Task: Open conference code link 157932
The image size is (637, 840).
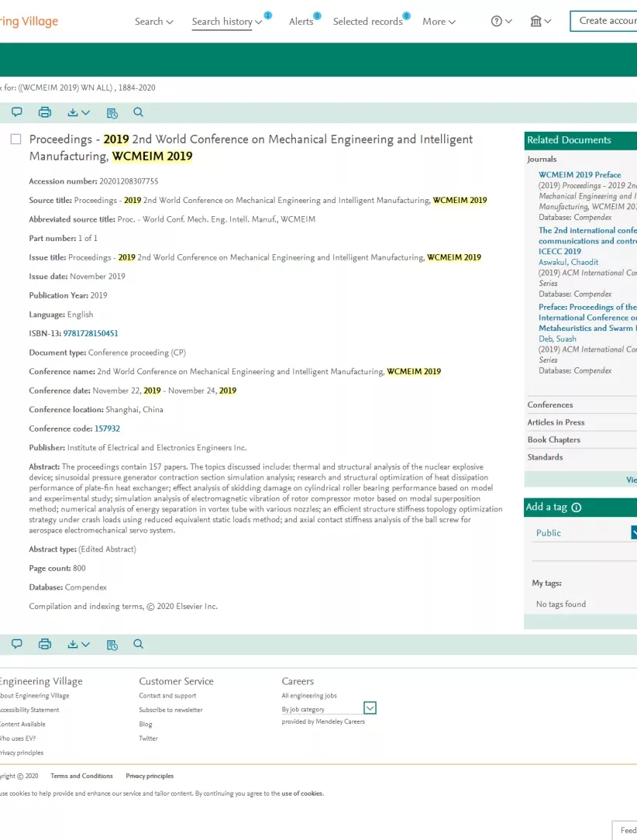Action: (107, 429)
